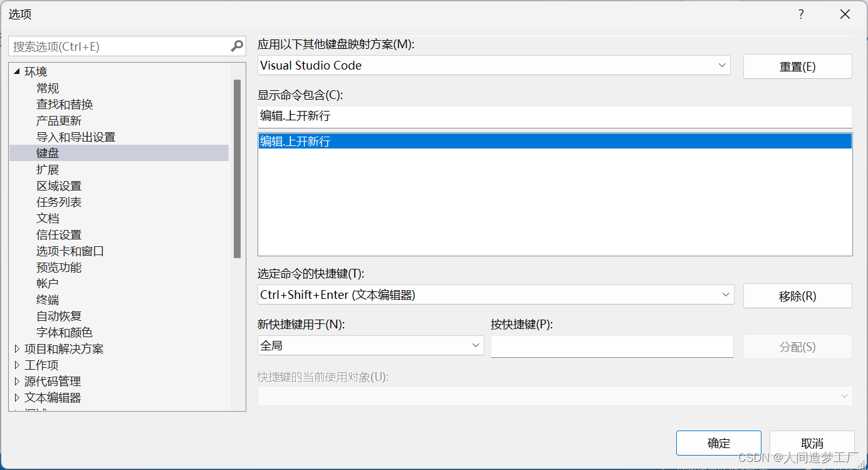Select 文档 under 环境

click(48, 219)
